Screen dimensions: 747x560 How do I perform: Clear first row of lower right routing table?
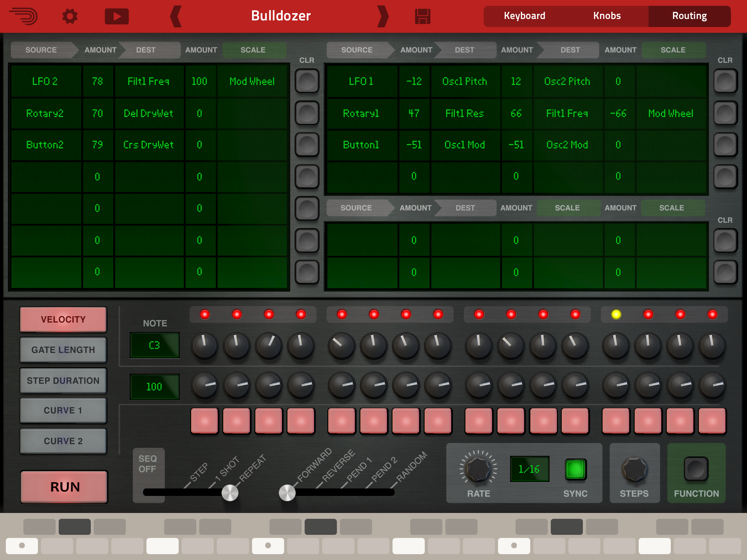725,241
